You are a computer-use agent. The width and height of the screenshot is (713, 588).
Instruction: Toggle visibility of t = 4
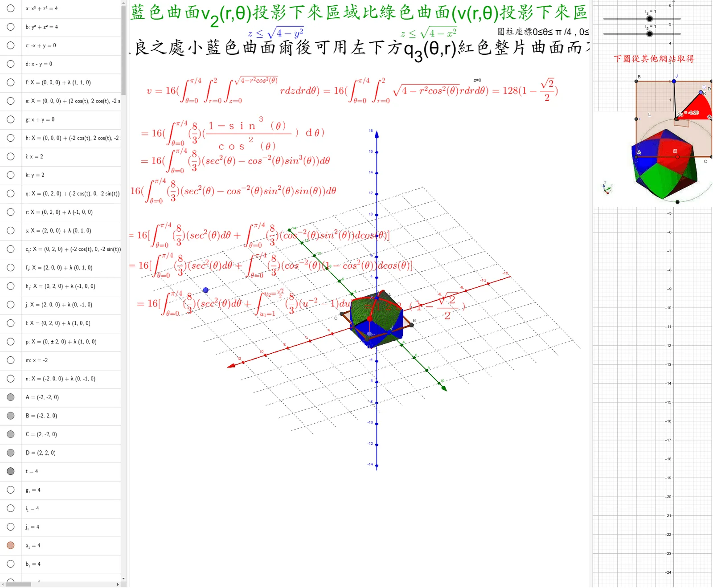click(x=11, y=471)
